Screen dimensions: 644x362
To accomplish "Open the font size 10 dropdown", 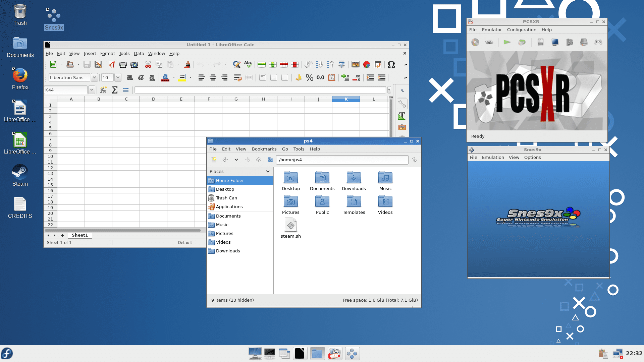I will (x=118, y=77).
